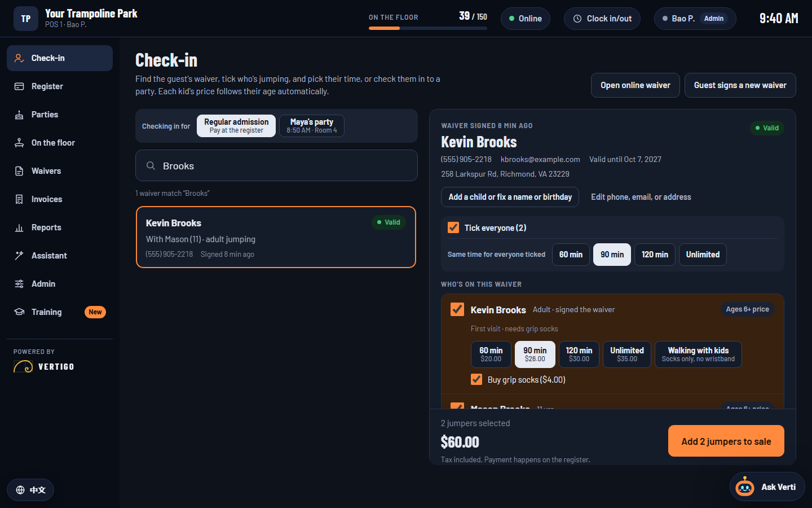Toggle Buy grip socks checkbox
Image resolution: width=812 pixels, height=508 pixels.
tap(476, 379)
